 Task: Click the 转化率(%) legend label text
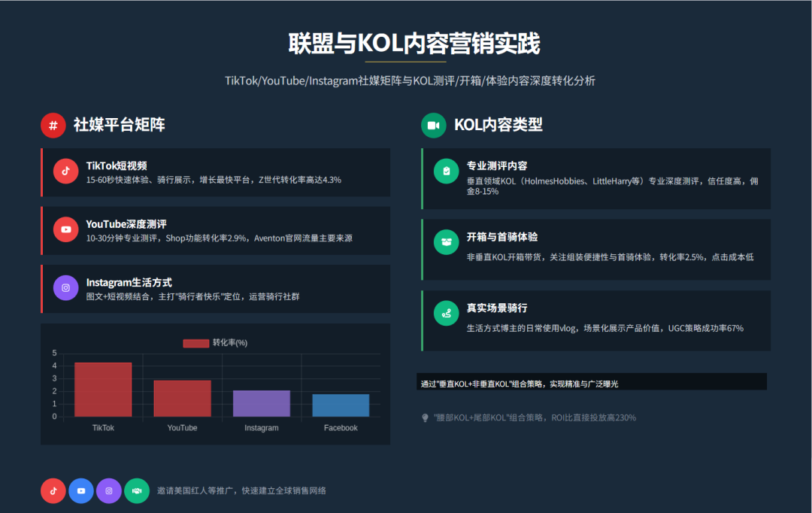(230, 343)
